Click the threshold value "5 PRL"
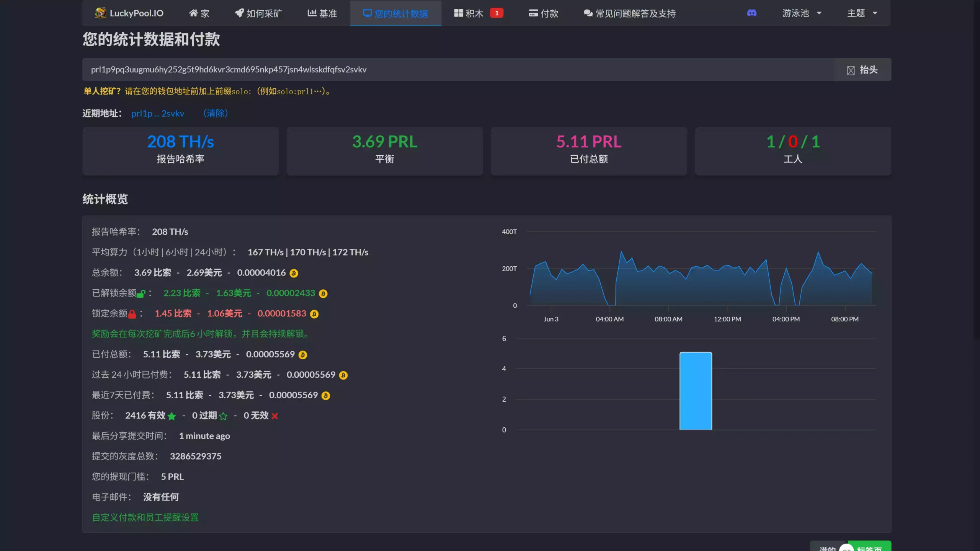 (172, 477)
